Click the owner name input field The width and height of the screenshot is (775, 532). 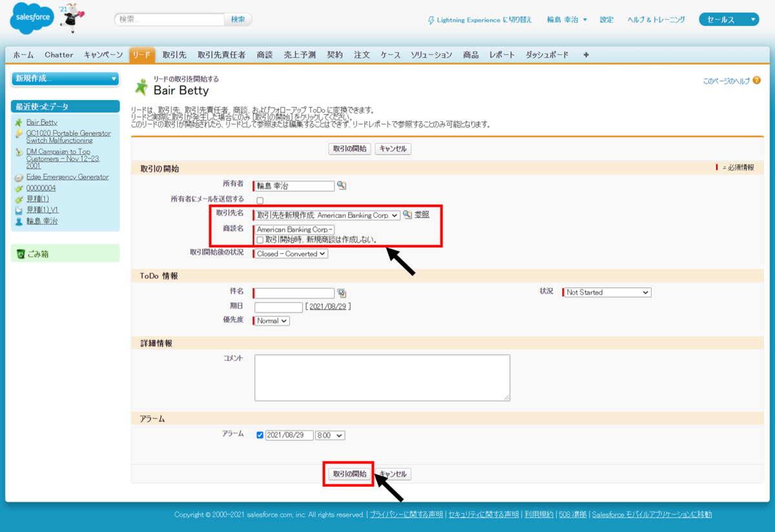tap(294, 186)
